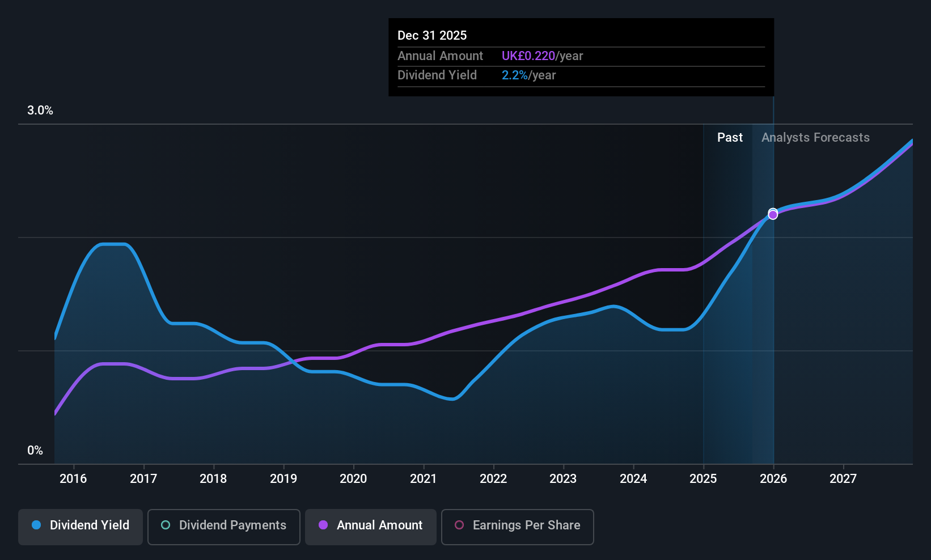Click the Past region label
This screenshot has height=560, width=931.
point(730,138)
